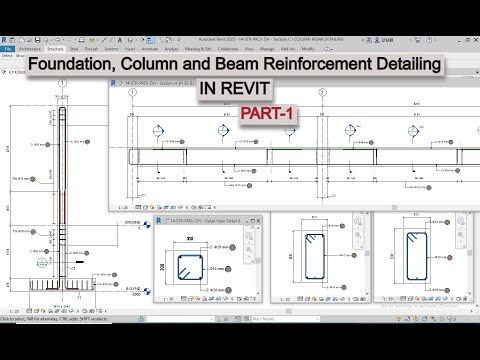Expand the Select panel dropdown
Viewport: 480px width, 360px height.
click(7, 56)
